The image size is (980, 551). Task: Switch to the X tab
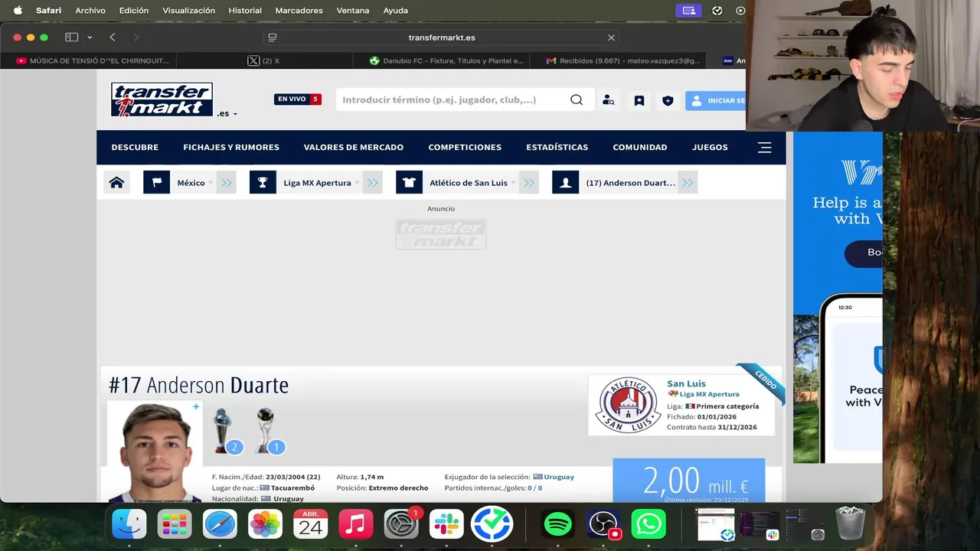264,60
